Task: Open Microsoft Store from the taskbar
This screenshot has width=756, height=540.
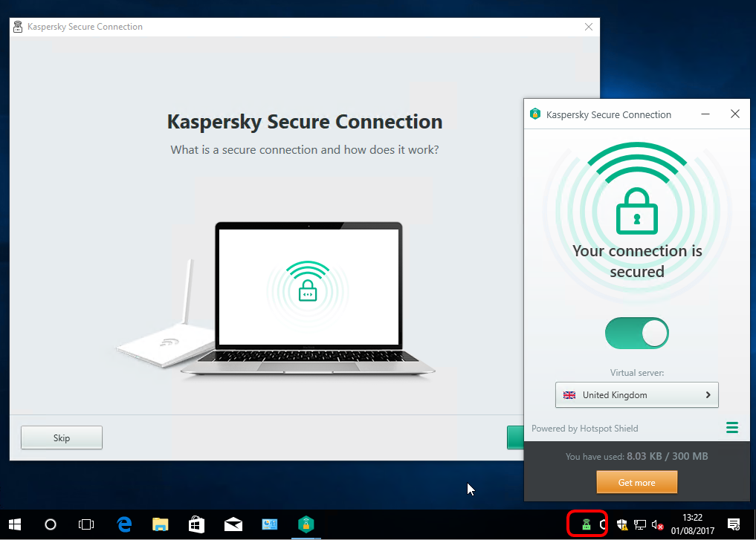Action: coord(196,524)
